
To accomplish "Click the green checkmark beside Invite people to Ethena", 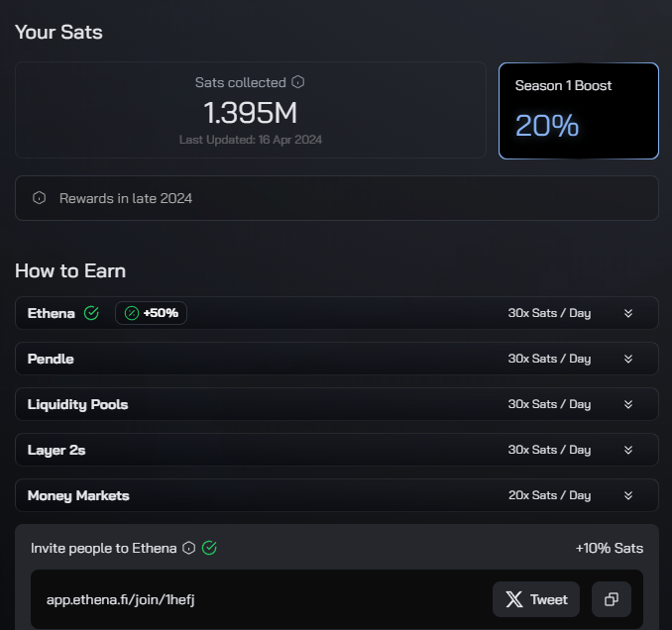I will point(209,548).
